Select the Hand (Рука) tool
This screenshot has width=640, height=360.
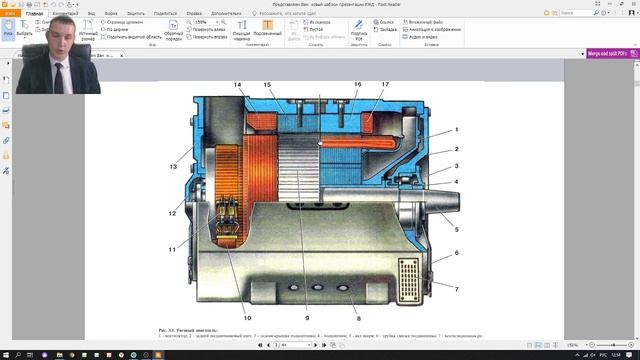[8, 29]
